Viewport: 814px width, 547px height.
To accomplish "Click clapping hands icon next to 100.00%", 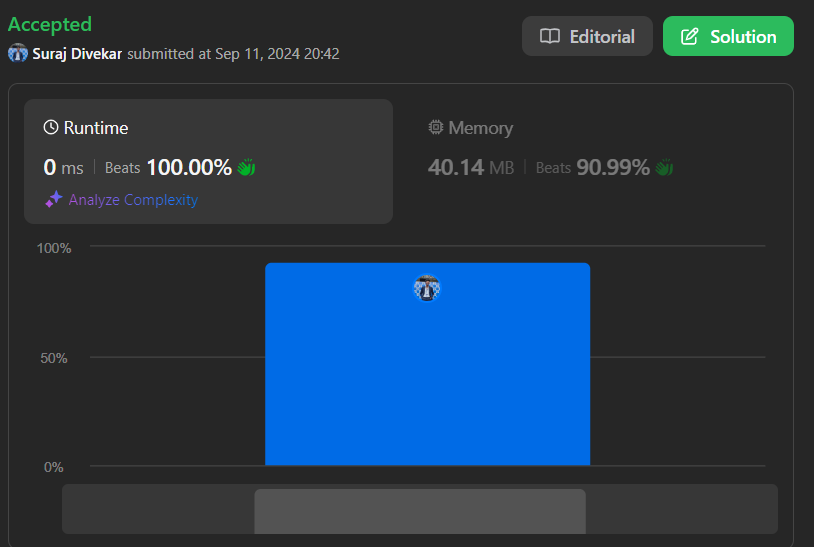I will 247,167.
